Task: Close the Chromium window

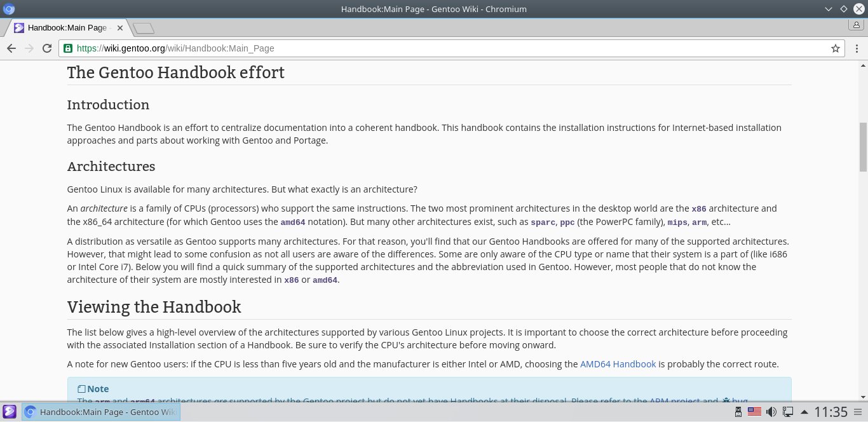Action: 858,9
